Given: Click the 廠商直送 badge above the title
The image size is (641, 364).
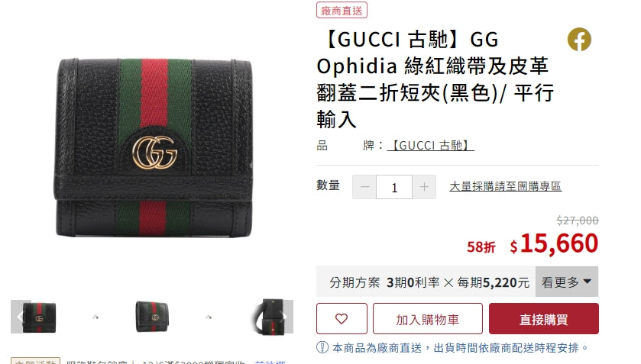Looking at the screenshot, I should coord(342,10).
